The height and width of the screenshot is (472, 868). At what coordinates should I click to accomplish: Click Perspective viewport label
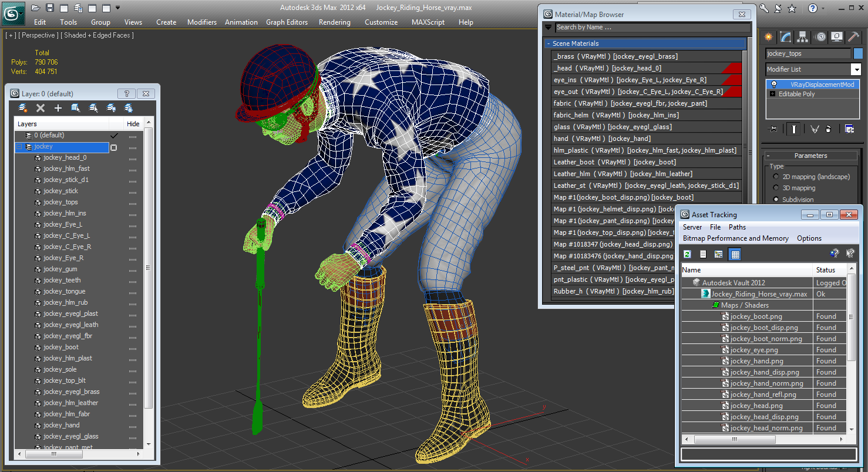point(38,35)
